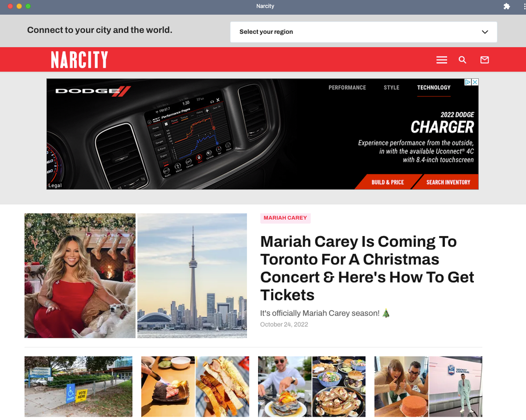Open the Mariah Carey category tag
The image size is (526, 420).
point(286,218)
